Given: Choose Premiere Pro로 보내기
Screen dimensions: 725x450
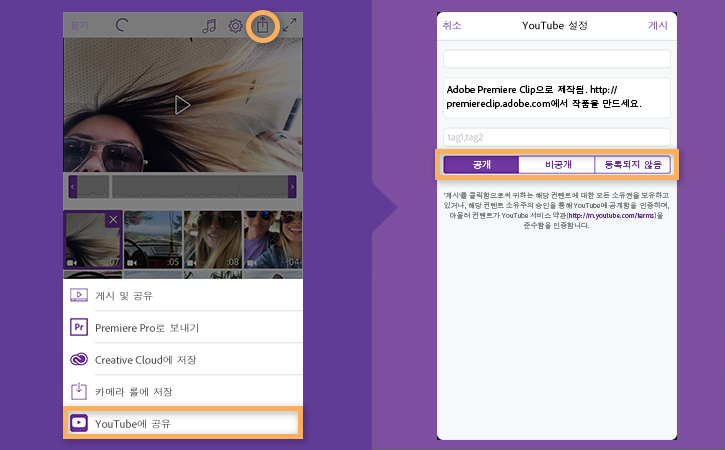Looking at the screenshot, I should [x=183, y=327].
